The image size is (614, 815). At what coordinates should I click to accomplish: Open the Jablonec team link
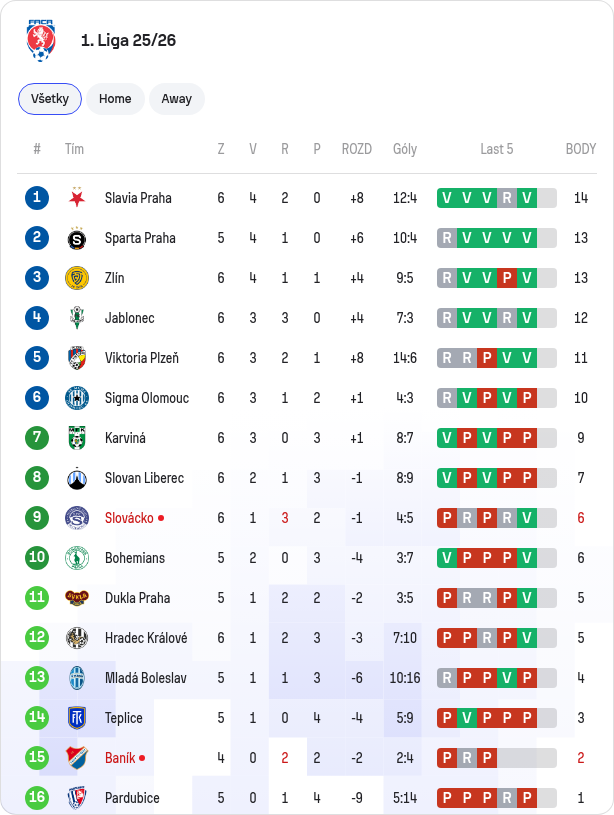tap(129, 318)
